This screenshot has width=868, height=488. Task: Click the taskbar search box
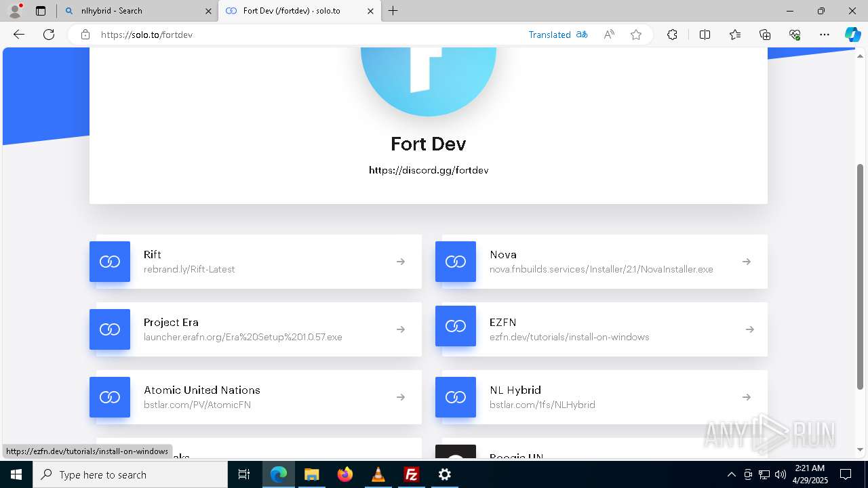(130, 474)
